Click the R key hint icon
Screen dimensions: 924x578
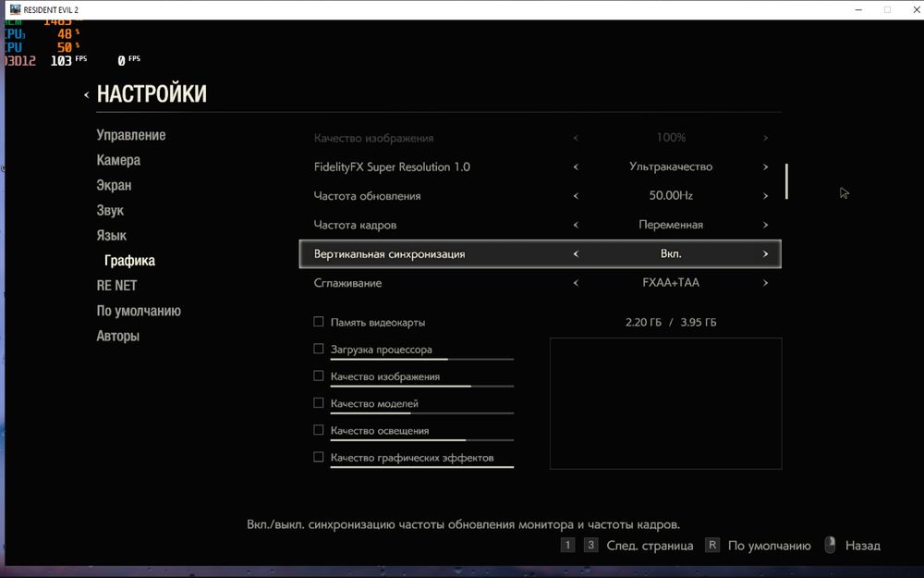click(711, 546)
